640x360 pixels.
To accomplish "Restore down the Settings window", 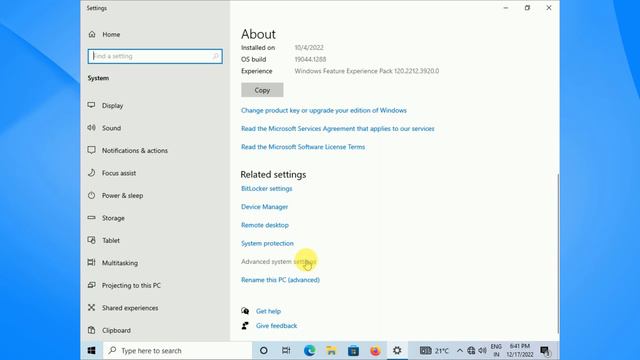I will 527,8.
